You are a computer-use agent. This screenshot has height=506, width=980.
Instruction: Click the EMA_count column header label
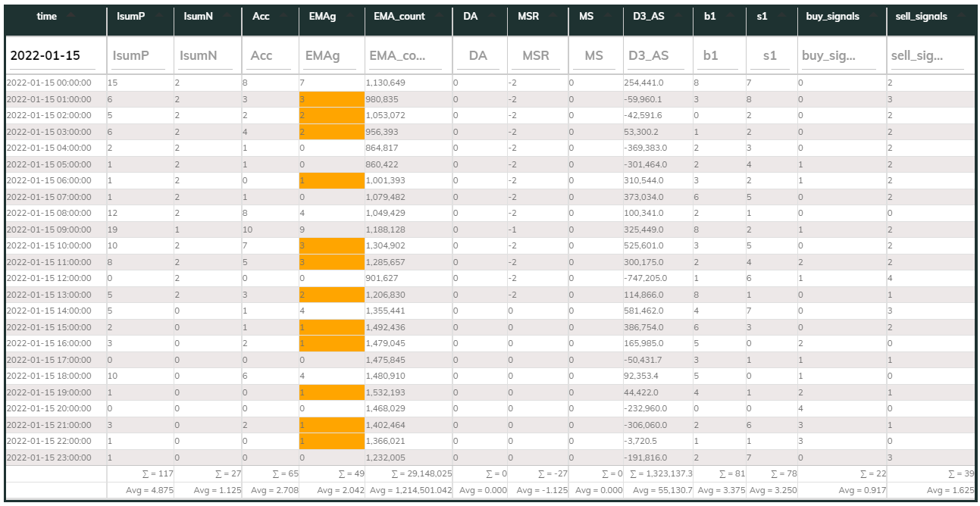coord(399,16)
